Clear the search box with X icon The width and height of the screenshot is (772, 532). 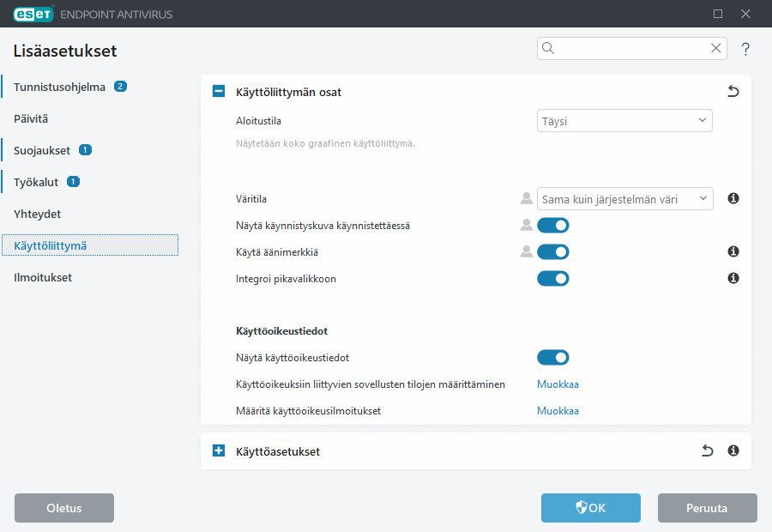pos(715,49)
